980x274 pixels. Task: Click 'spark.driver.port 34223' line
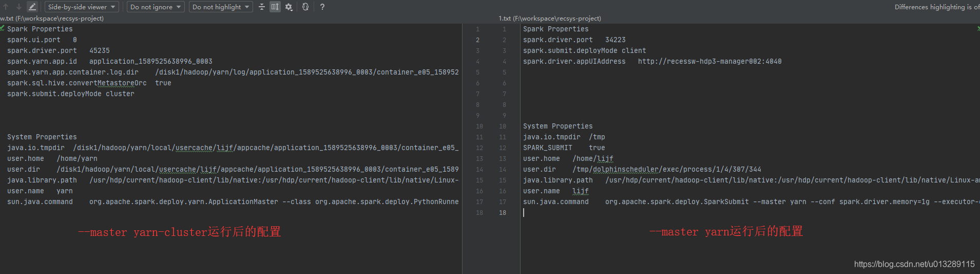574,40
